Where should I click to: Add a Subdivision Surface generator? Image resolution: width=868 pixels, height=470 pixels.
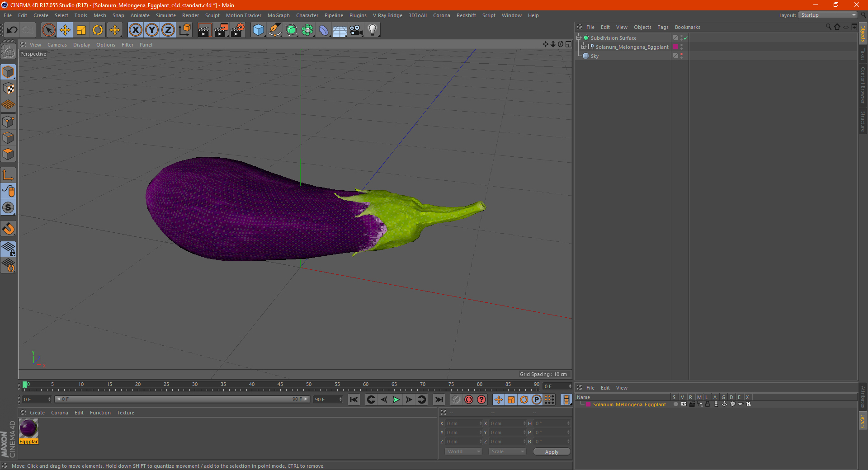(x=291, y=30)
